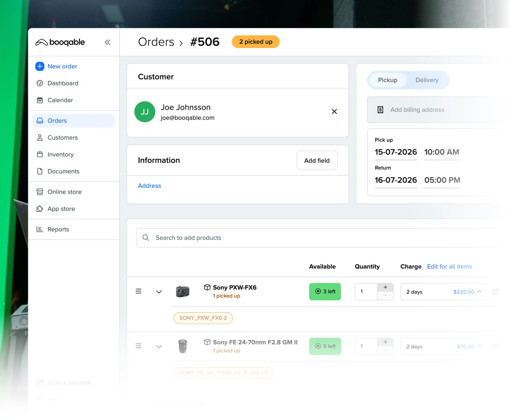Start a New order via the plus icon
This screenshot has width=511, height=420.
tap(40, 66)
